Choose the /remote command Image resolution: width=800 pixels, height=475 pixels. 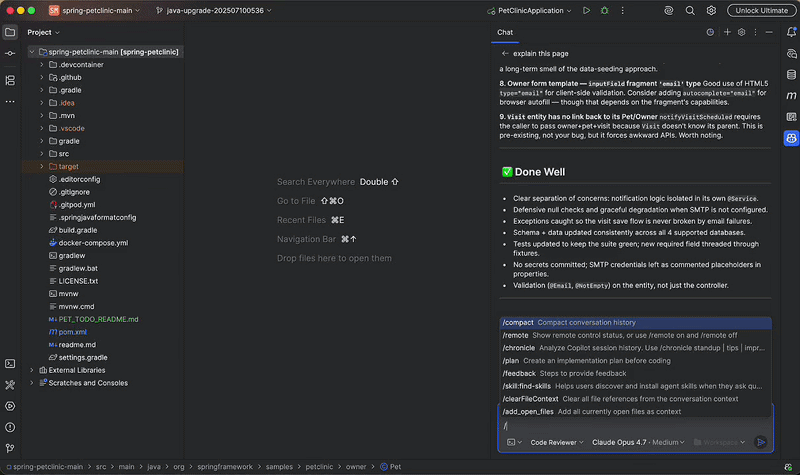635,335
